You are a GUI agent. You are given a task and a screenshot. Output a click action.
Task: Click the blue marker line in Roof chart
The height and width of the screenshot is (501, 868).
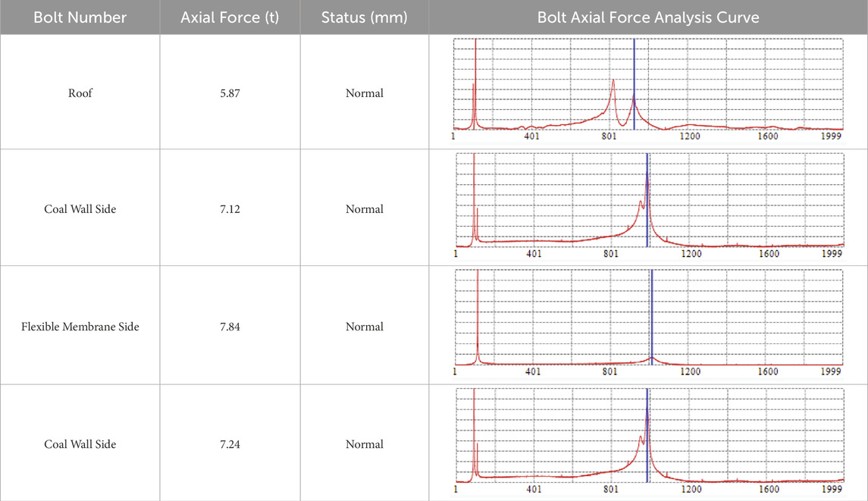[x=634, y=84]
